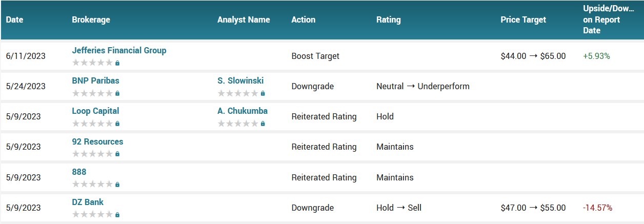Click lock icon under 92 Resources
Viewport: 644px width, 224px height.
click(x=117, y=154)
